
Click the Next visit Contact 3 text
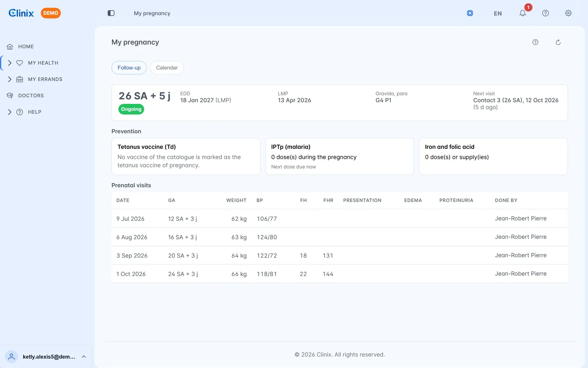pyautogui.click(x=516, y=100)
